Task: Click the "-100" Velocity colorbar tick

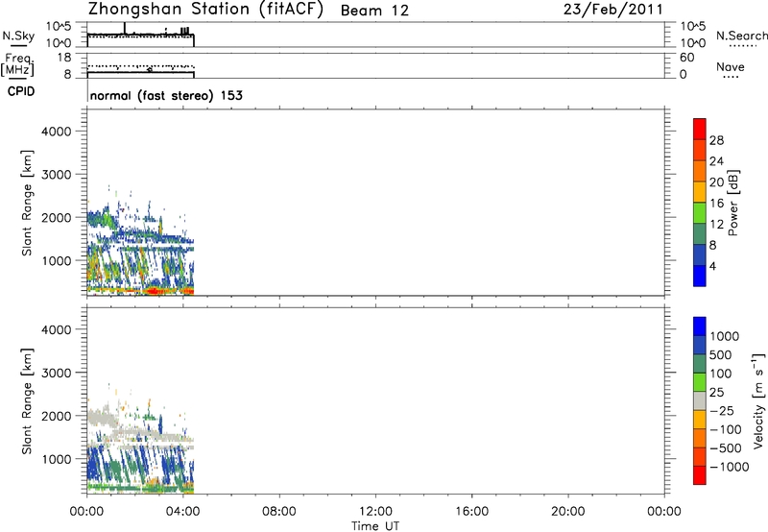Action: pos(726,429)
